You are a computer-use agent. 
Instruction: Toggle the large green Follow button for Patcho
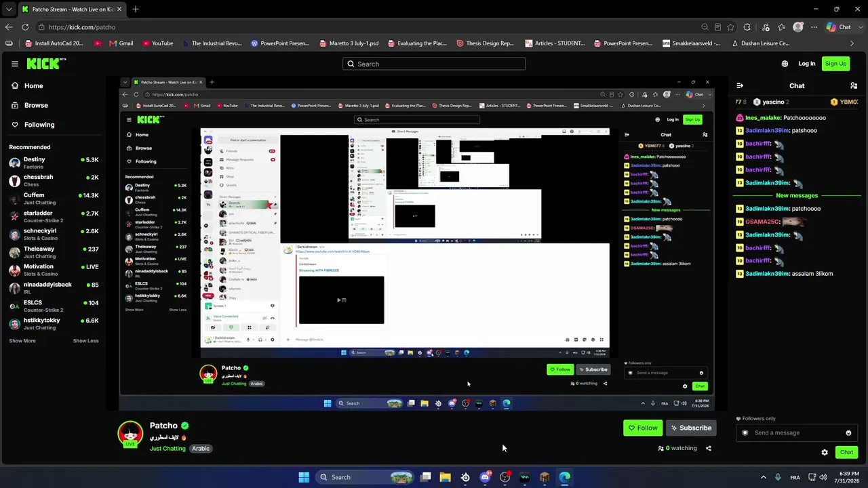click(x=643, y=428)
